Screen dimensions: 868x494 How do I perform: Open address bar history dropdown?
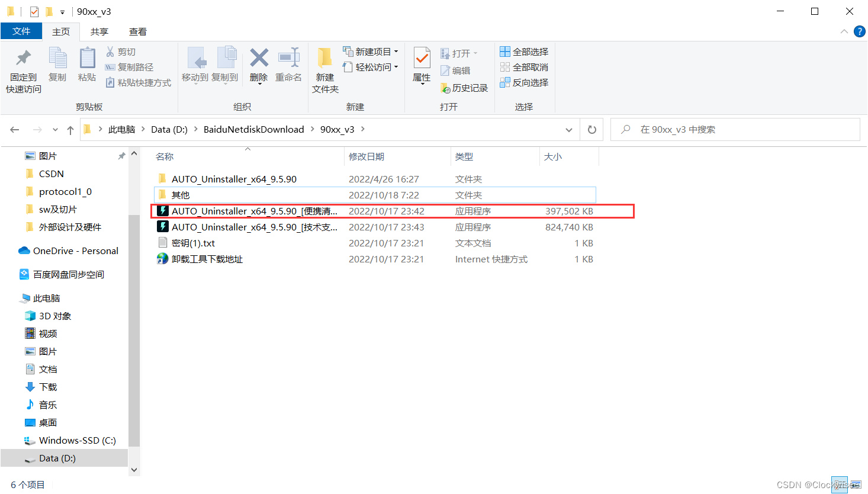click(569, 130)
